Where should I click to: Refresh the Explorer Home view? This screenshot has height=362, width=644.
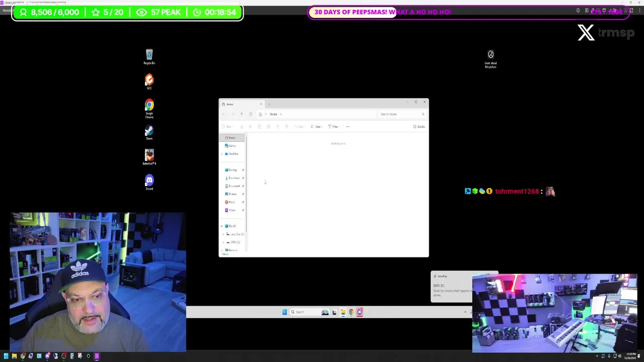pos(251,114)
